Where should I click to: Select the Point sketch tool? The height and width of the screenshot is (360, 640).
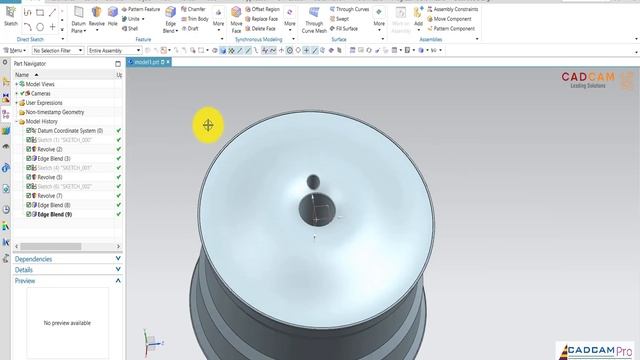(x=52, y=27)
